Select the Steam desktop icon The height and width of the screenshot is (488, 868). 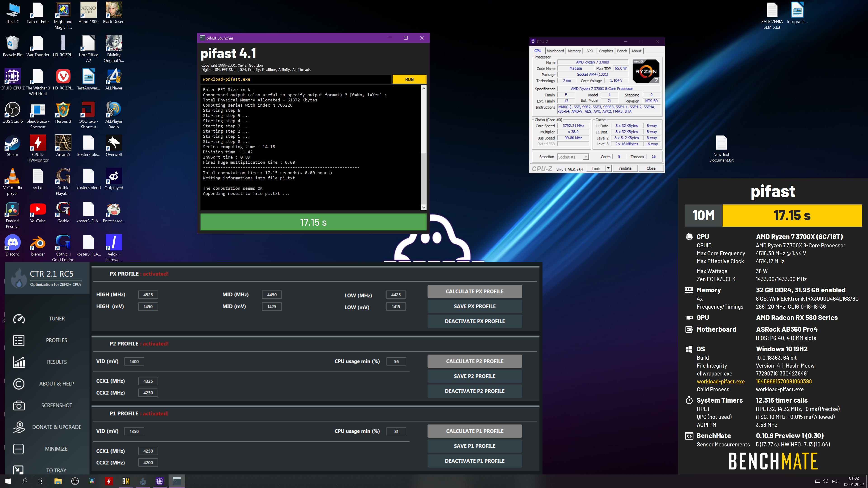pos(12,146)
